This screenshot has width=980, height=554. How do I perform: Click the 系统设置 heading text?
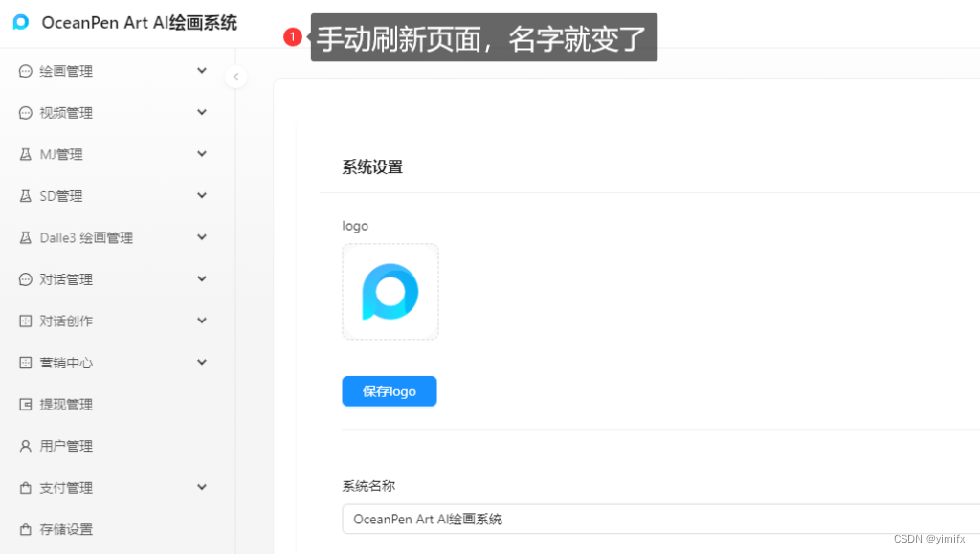point(372,166)
